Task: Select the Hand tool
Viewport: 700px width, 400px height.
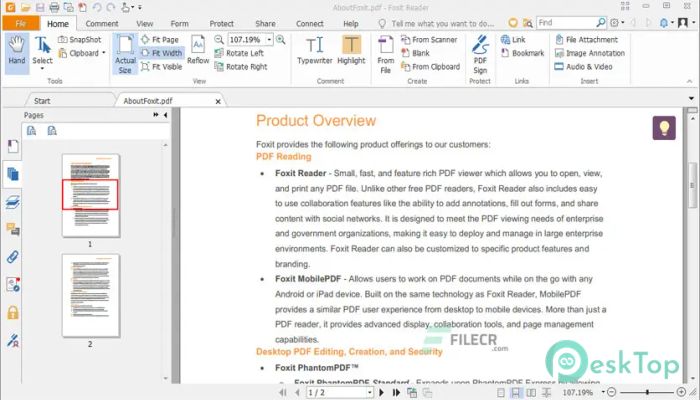Action: (17, 53)
